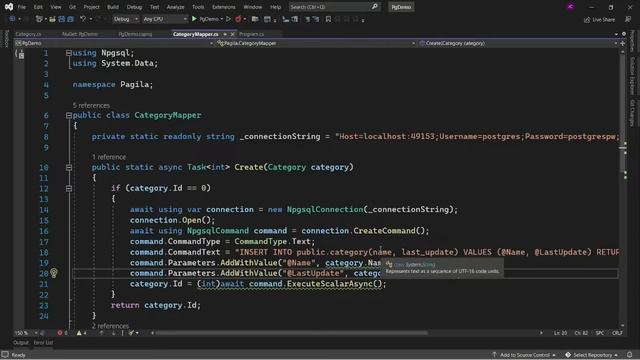Open the Create(Category category) member dropdown

click(518, 43)
